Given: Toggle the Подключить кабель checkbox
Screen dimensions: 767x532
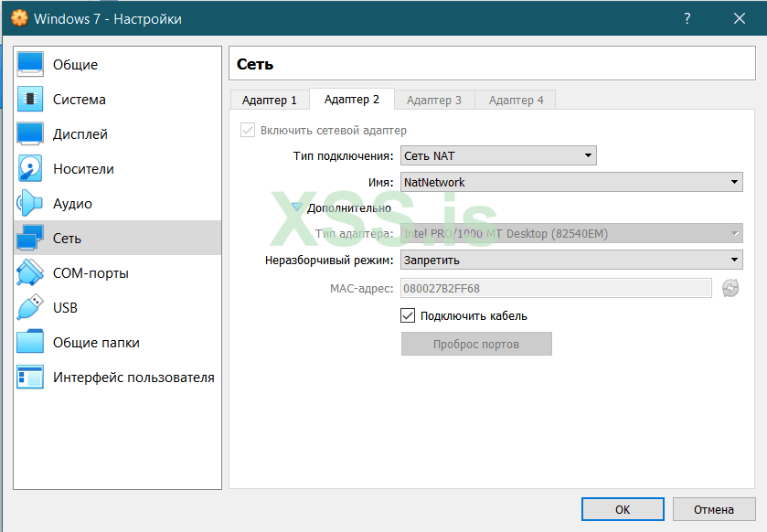Looking at the screenshot, I should pos(408,315).
